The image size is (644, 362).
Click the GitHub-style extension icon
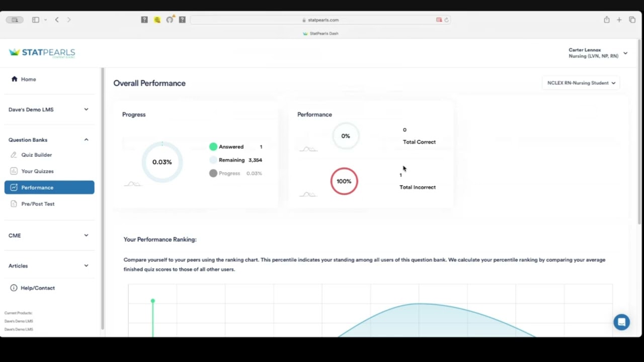pos(170,20)
